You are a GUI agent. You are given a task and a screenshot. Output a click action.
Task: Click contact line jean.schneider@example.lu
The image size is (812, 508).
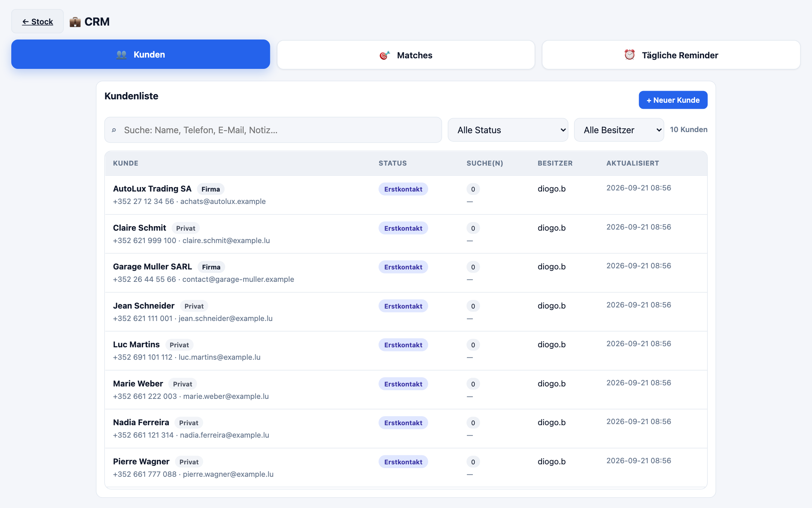[192, 318]
